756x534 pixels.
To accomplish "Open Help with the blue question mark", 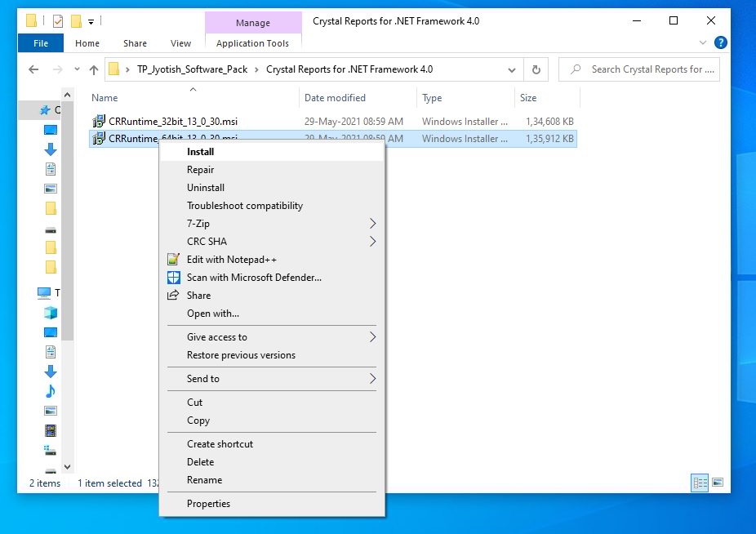I will click(x=720, y=42).
